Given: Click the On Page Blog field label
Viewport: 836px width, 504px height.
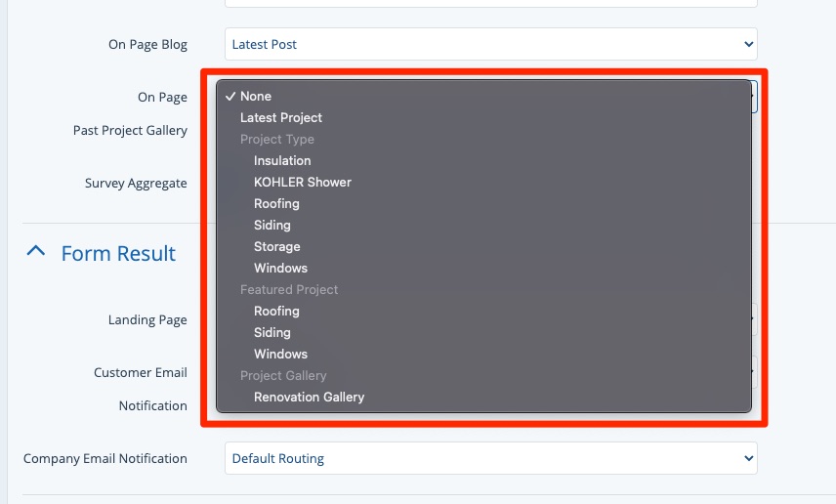Looking at the screenshot, I should [x=147, y=44].
